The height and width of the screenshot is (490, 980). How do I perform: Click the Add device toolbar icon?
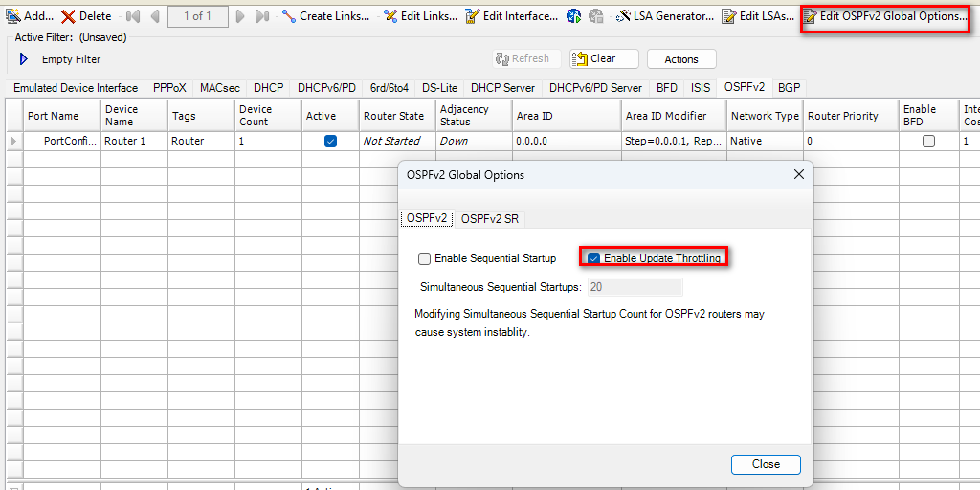(13, 16)
